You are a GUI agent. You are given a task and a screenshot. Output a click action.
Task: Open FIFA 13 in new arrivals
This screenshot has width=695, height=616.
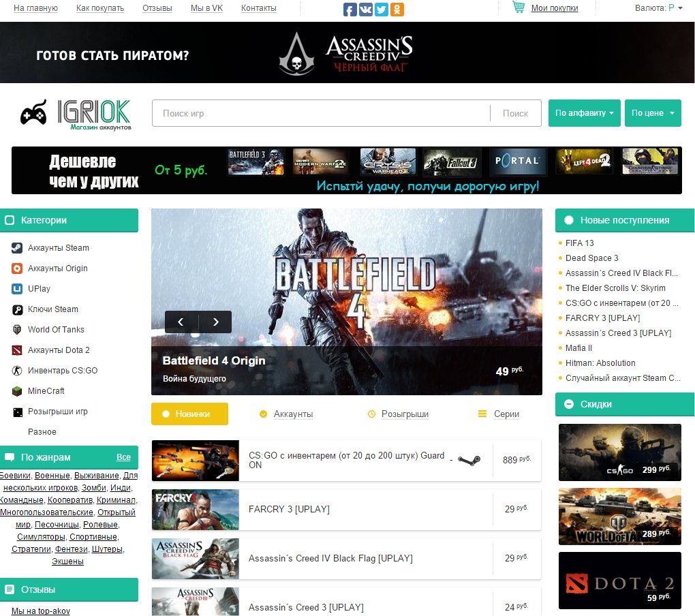(579, 243)
